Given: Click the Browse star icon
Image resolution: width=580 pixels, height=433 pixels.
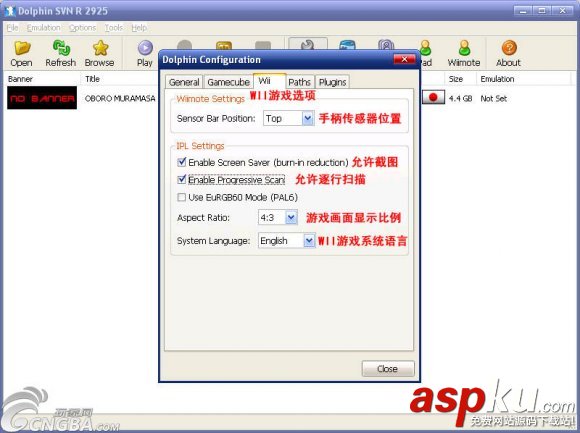Looking at the screenshot, I should 100,48.
